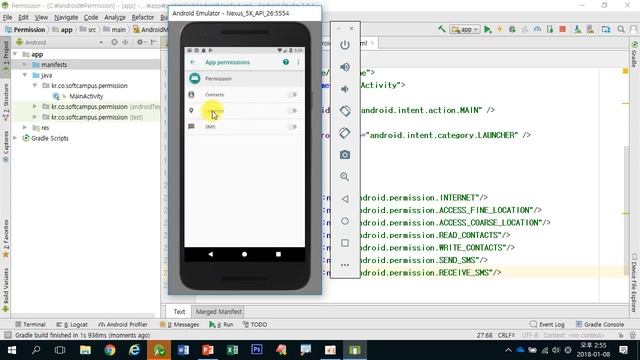This screenshot has height=360, width=640.
Task: Click the Permission breadcrumb in navigation bar
Action: point(25,29)
